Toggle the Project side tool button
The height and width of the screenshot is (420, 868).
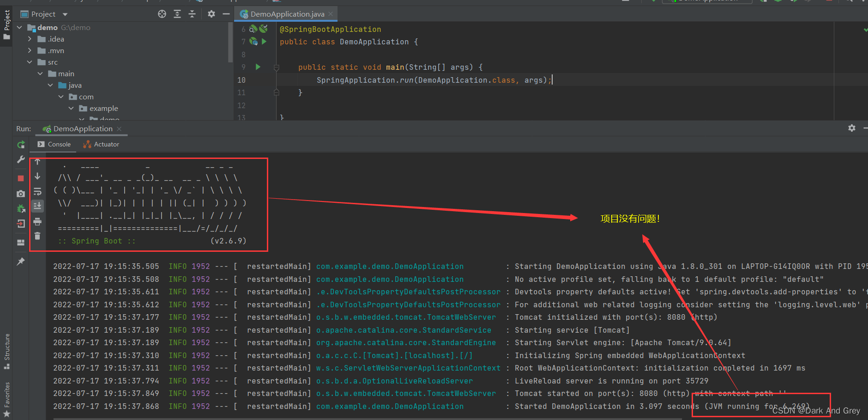tap(6, 25)
